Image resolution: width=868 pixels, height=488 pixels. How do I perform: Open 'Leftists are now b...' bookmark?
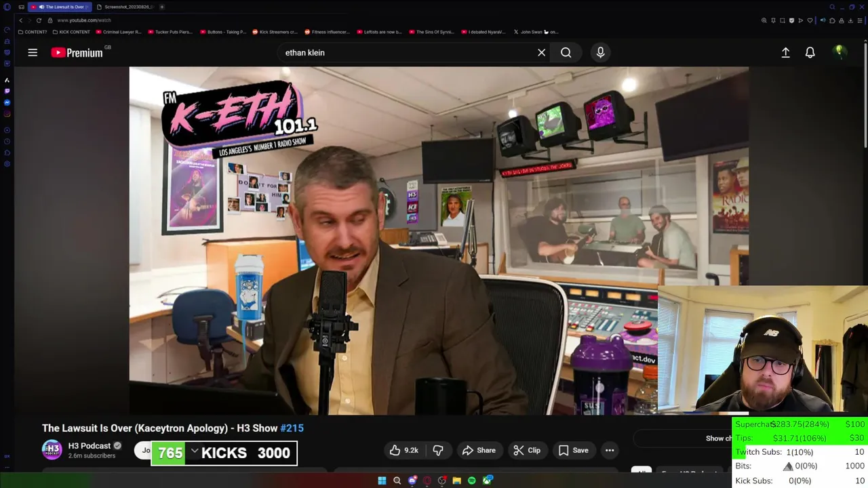tap(379, 32)
